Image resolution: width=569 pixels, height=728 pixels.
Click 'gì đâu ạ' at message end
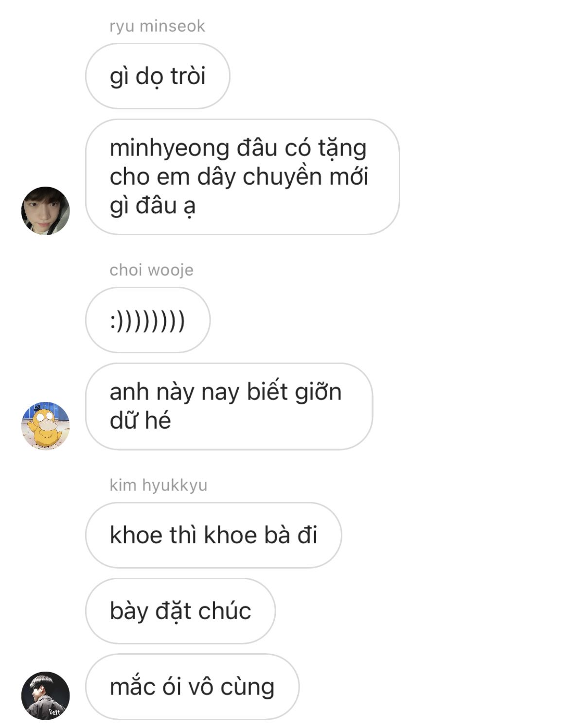click(x=153, y=206)
